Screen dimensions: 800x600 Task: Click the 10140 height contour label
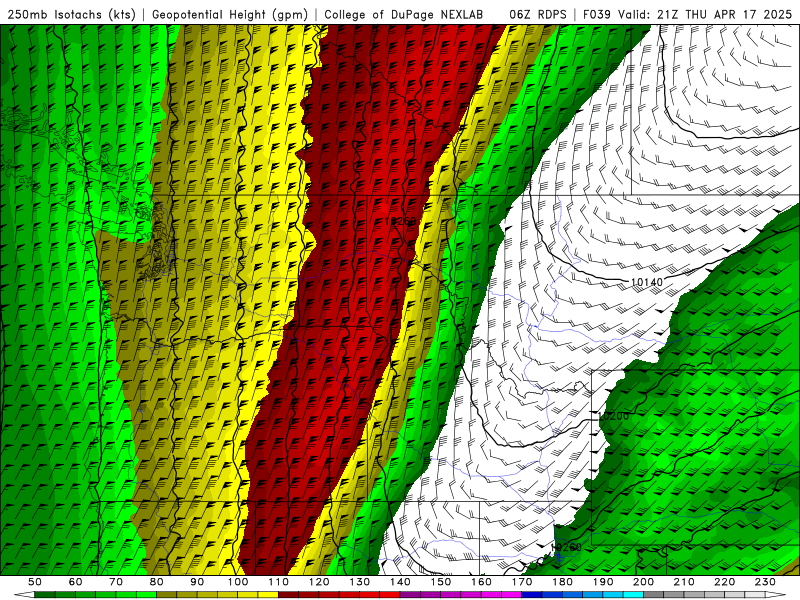[x=646, y=282]
